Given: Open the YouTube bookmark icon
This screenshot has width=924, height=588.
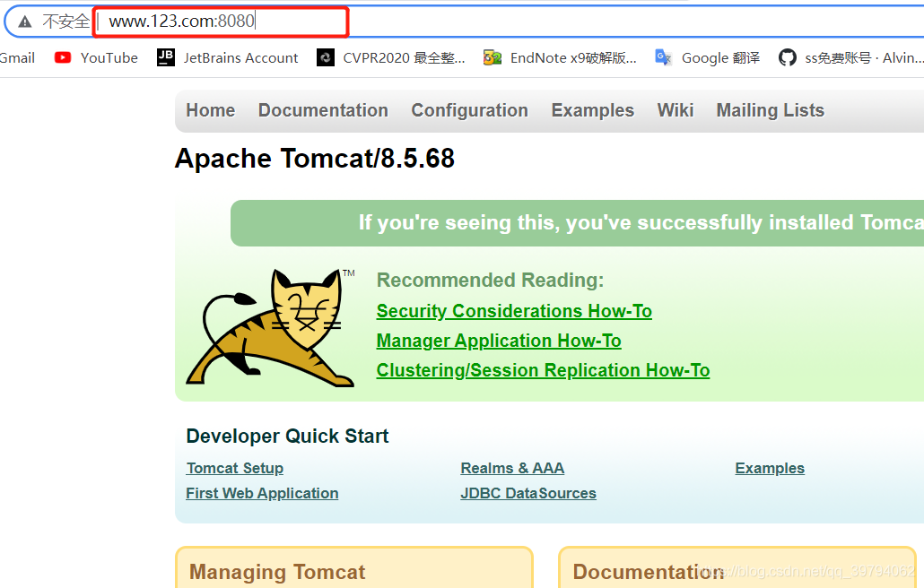Looking at the screenshot, I should 63,57.
